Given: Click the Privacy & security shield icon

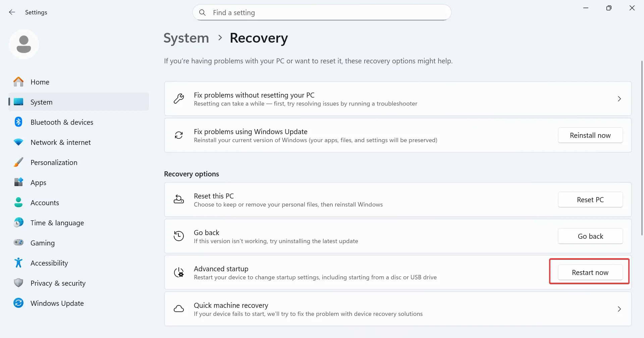Looking at the screenshot, I should click(x=18, y=283).
